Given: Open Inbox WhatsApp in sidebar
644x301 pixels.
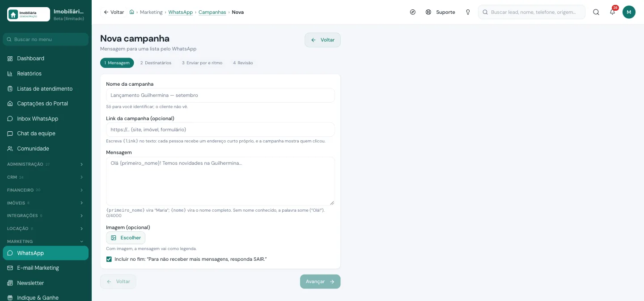Looking at the screenshot, I should 46,119.
